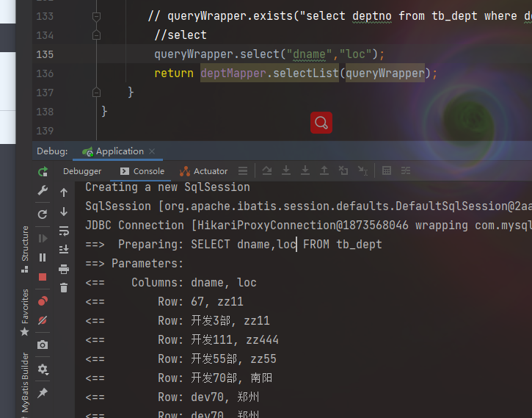The height and width of the screenshot is (418, 532).
Task: Toggle soft-wrap in console
Action: (x=64, y=231)
